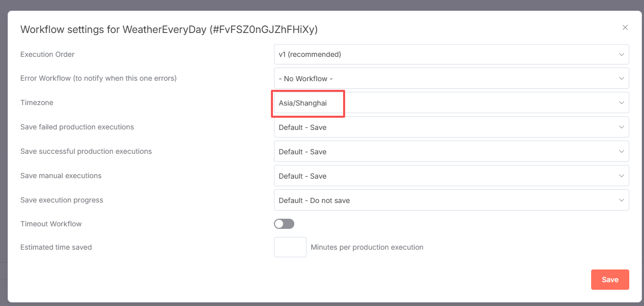
Task: Open the Error Workflow dropdown
Action: click(451, 79)
